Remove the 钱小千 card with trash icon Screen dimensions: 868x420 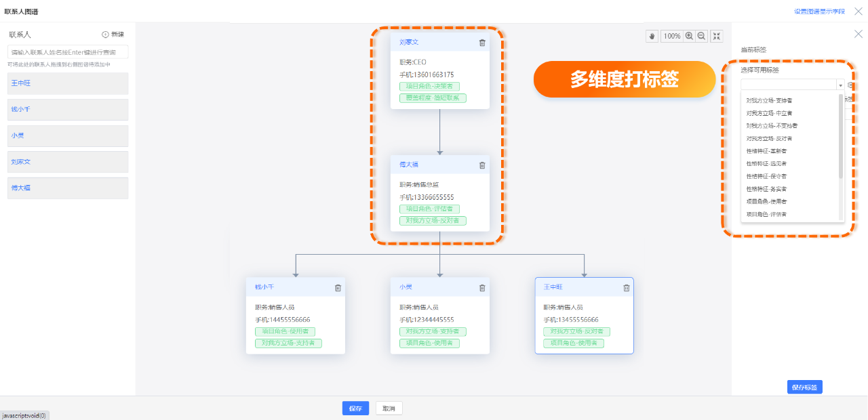338,288
